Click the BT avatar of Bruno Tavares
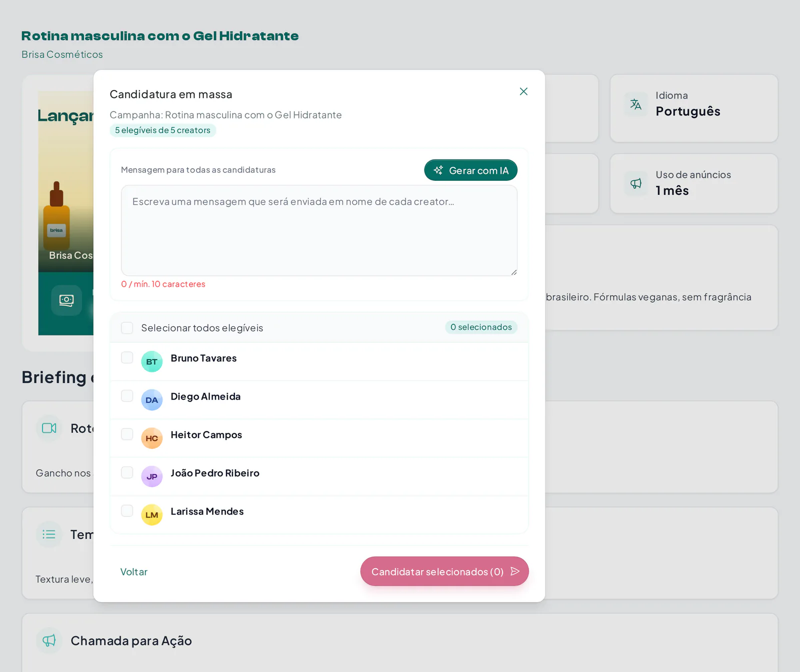800x672 pixels. coord(152,362)
